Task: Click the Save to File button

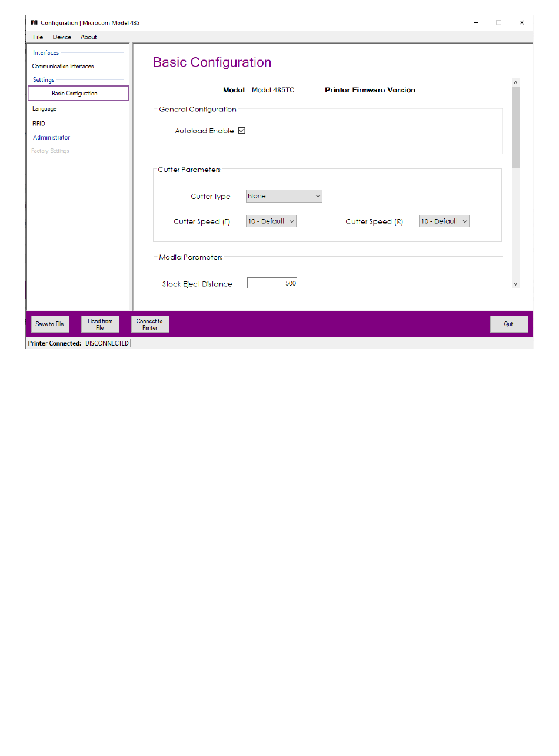Action: click(49, 324)
